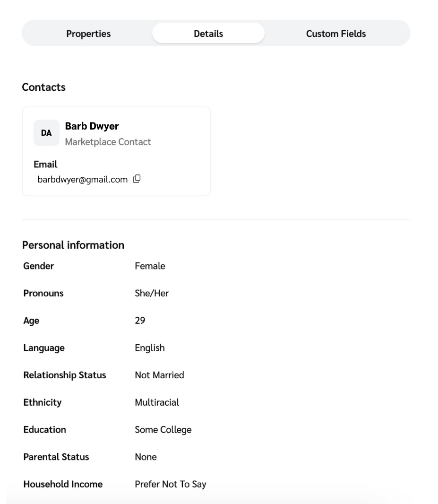Select the Language value English
Viewport: 438px width, 504px height.
(149, 348)
